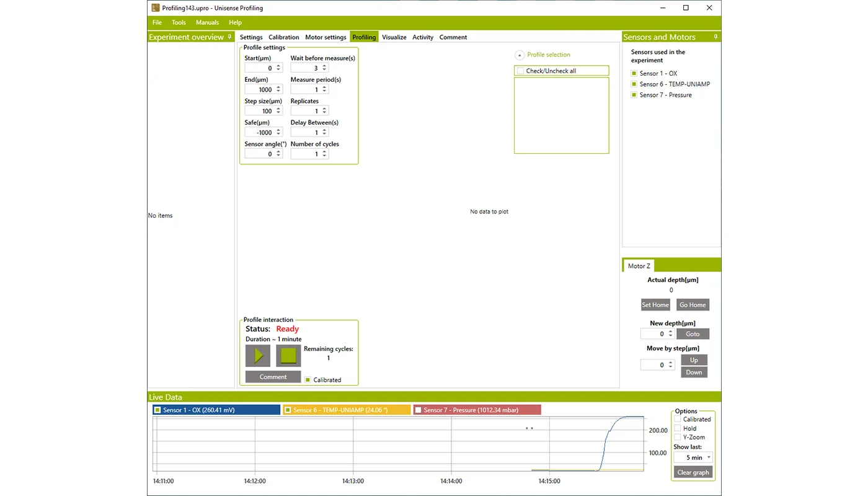Adjust Replicates using its spinner arrows
Image resolution: width=868 pixels, height=496 pixels.
click(324, 111)
